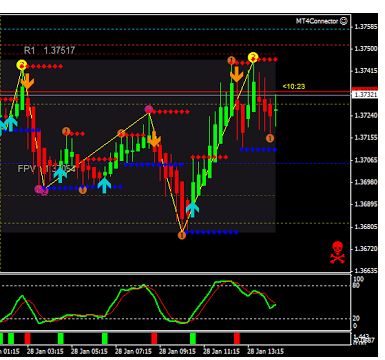
Task: Select cyan up arrow near the 1.36805 low
Action: coord(192,210)
